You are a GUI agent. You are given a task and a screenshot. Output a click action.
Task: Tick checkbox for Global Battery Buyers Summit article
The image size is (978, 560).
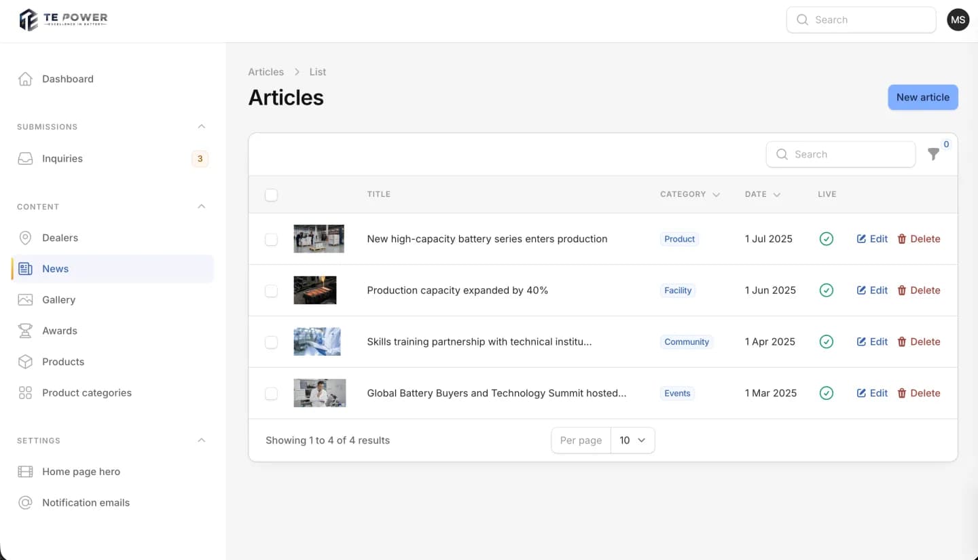click(271, 394)
